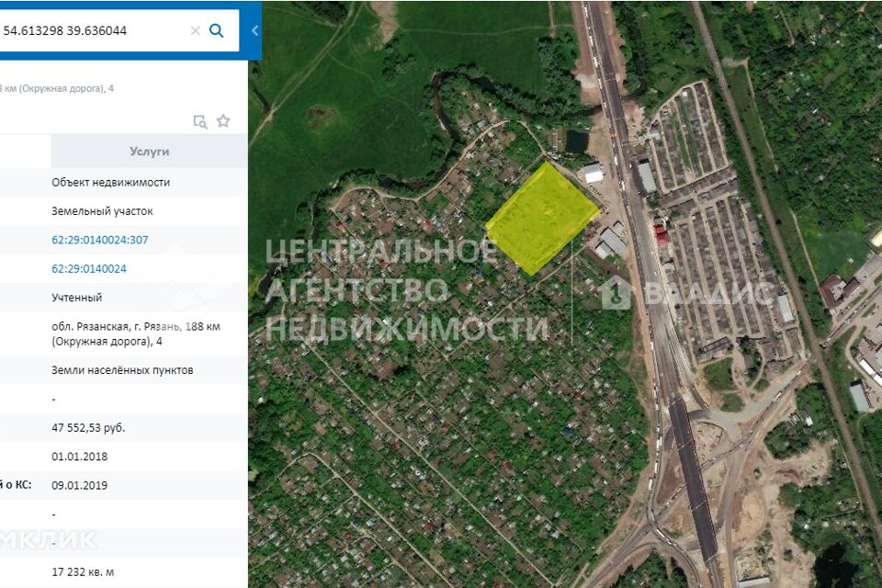Viewport: 882px width, 588px height.
Task: Open cadastral quarter link 62:29:0140024
Action: [x=89, y=269]
